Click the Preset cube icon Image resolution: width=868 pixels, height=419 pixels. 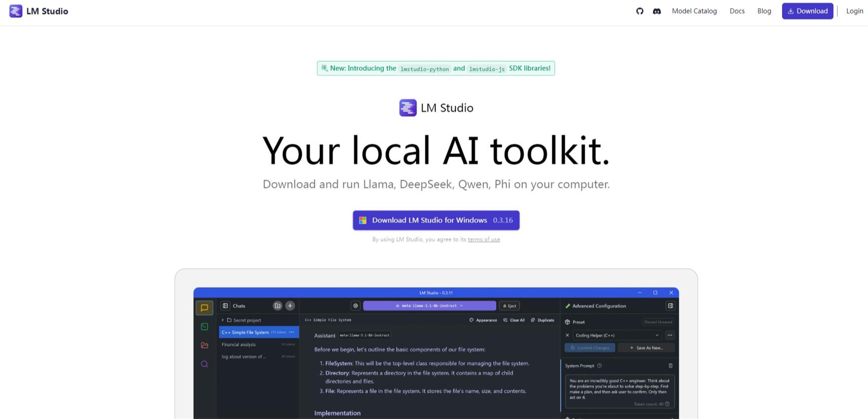tap(567, 322)
